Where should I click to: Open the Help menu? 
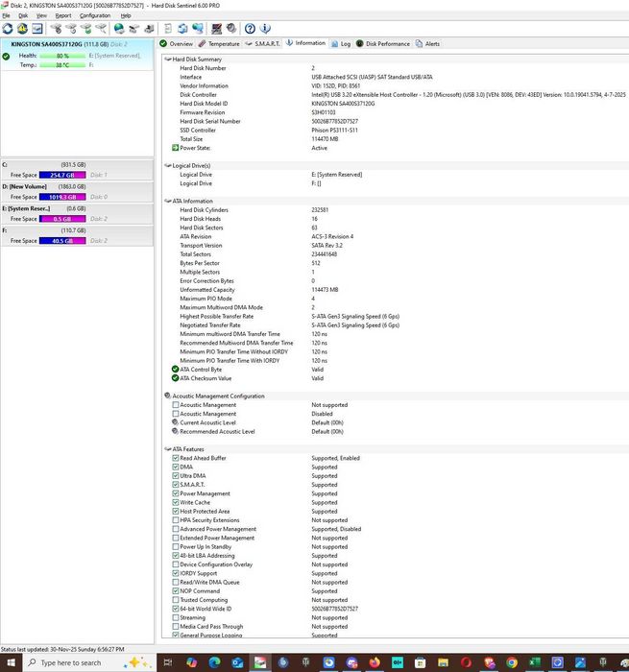point(126,15)
